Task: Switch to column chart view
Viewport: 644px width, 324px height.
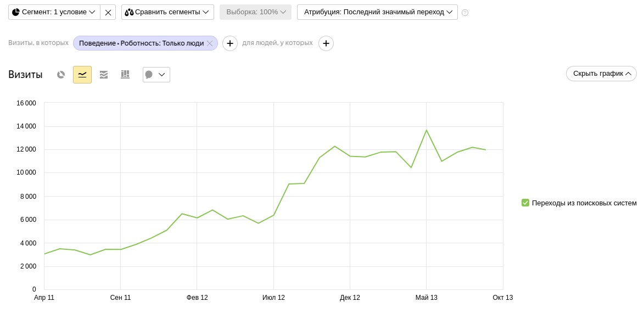Action: [x=125, y=75]
